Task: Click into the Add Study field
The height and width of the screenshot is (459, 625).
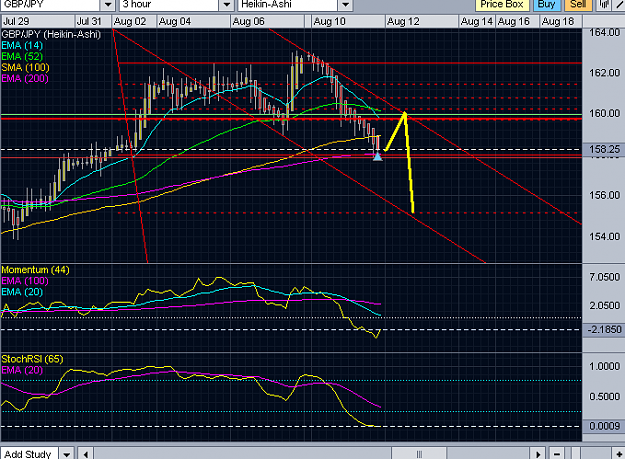Action: 29,453
